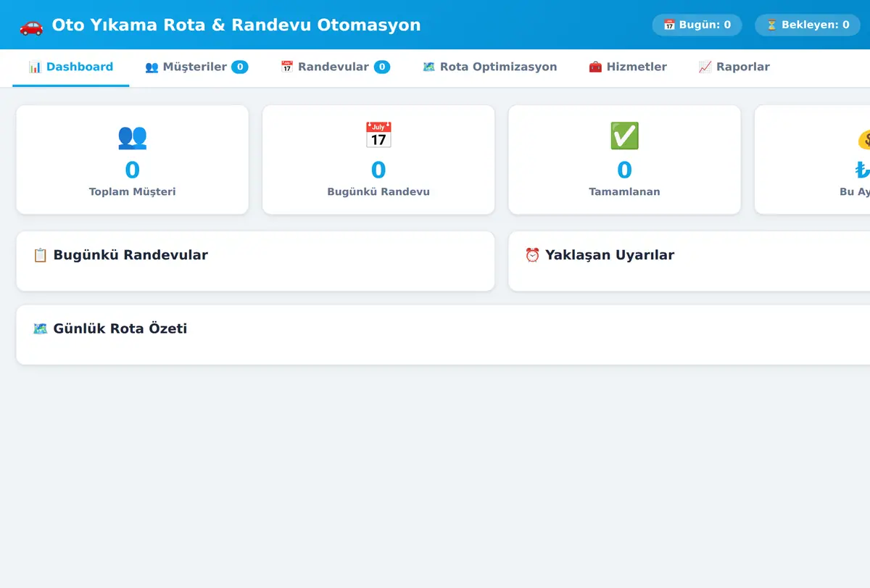Click the Günlük Rota Özeti heading
Image resolution: width=870 pixels, height=588 pixels.
point(120,328)
